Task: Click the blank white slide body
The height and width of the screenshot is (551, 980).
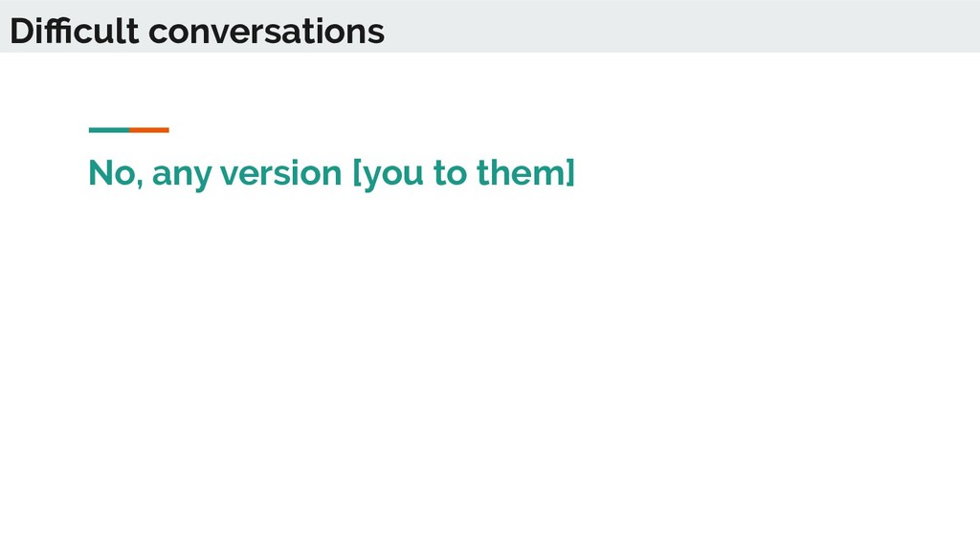Action: tap(490, 368)
